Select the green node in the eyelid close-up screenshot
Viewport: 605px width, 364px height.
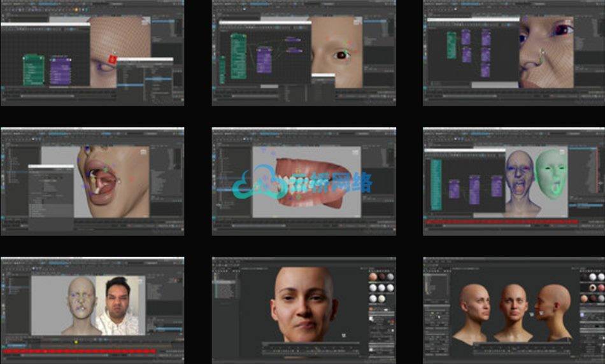34,70
